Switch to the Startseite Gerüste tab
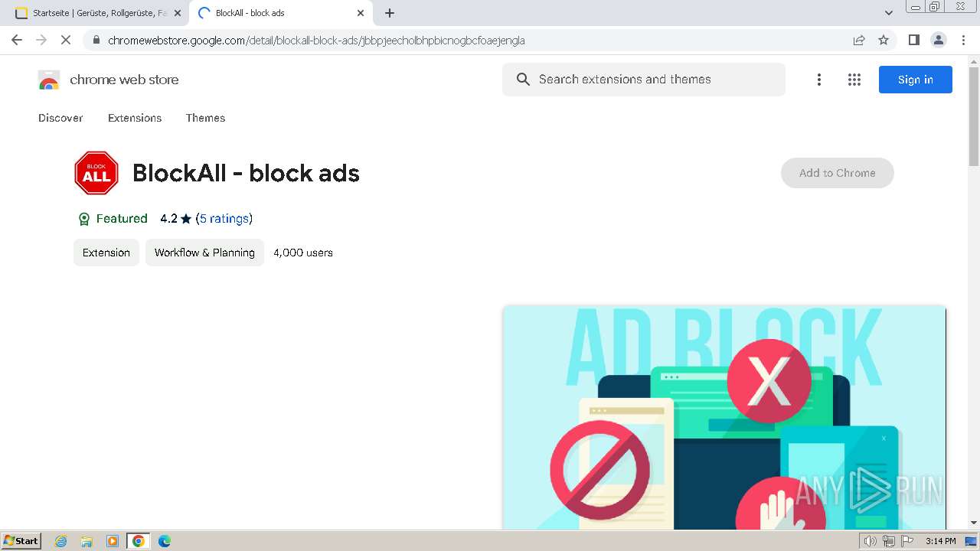Screen dimensions: 980x551 tap(98, 13)
